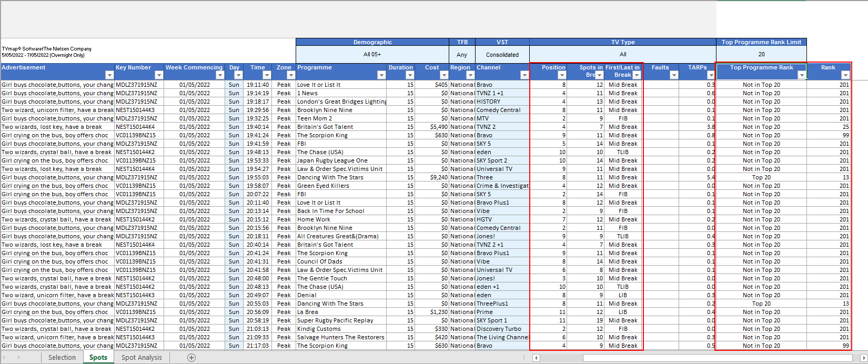This screenshot has height=364, width=868.
Task: Open the Duration column filter dropdown
Action: pos(410,75)
